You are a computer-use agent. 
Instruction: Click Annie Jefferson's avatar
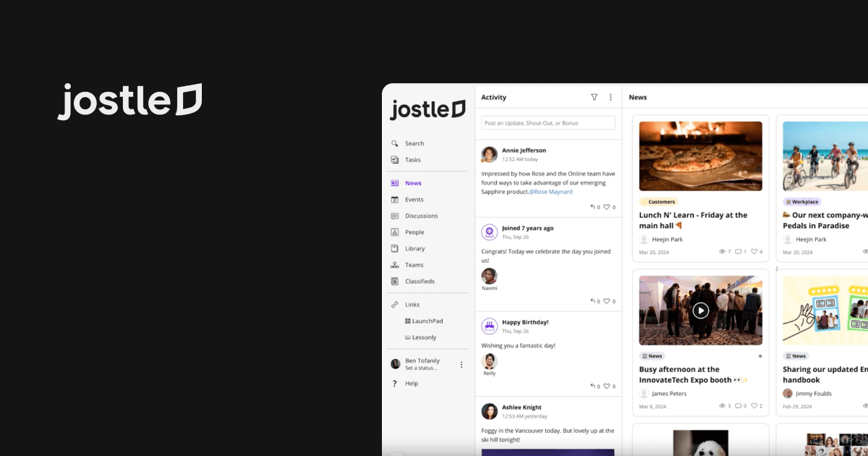[x=490, y=154]
